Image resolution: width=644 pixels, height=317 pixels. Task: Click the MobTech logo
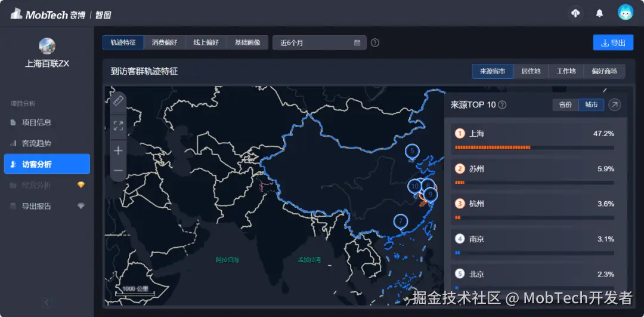pyautogui.click(x=61, y=14)
